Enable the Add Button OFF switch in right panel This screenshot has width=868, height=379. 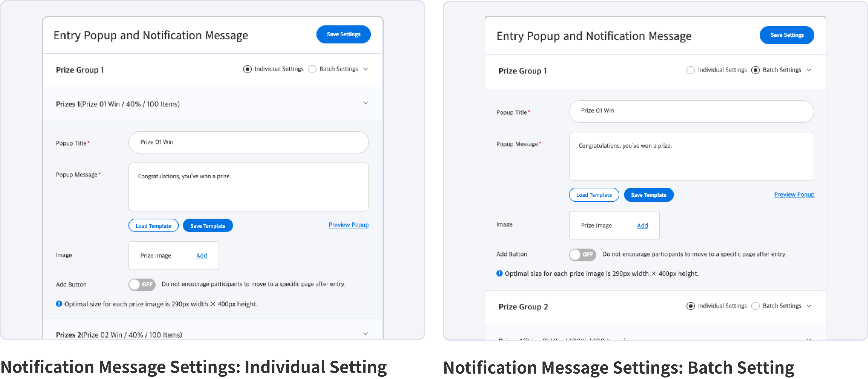click(582, 254)
